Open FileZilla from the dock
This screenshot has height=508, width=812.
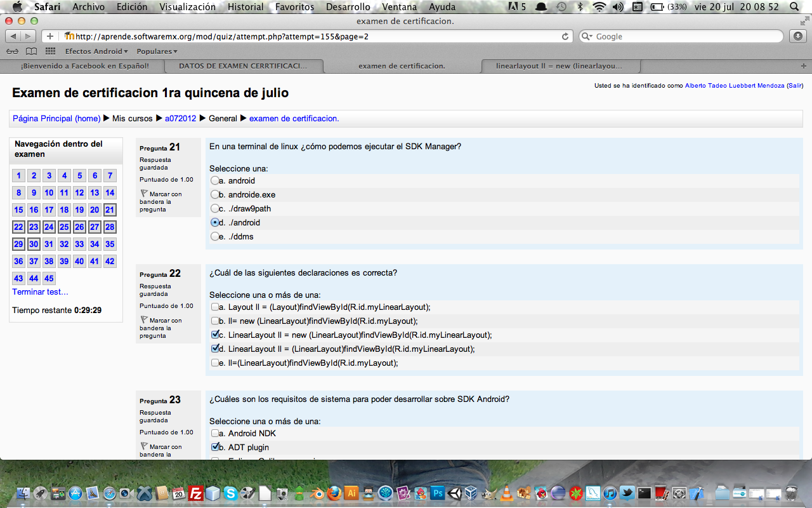pos(196,493)
